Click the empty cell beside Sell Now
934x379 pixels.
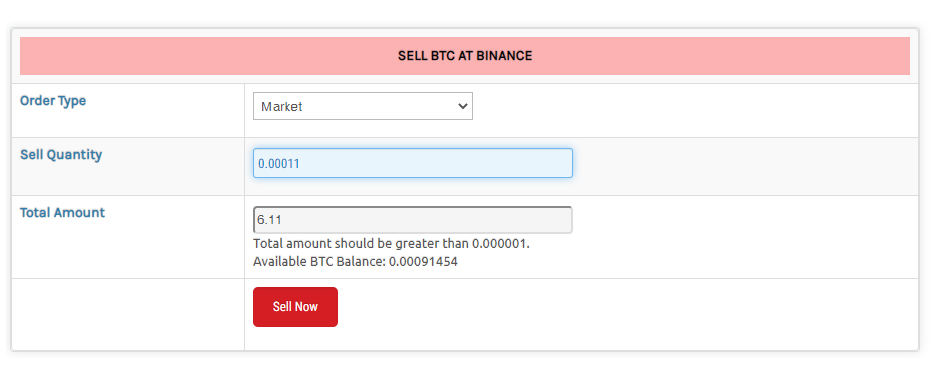point(128,314)
